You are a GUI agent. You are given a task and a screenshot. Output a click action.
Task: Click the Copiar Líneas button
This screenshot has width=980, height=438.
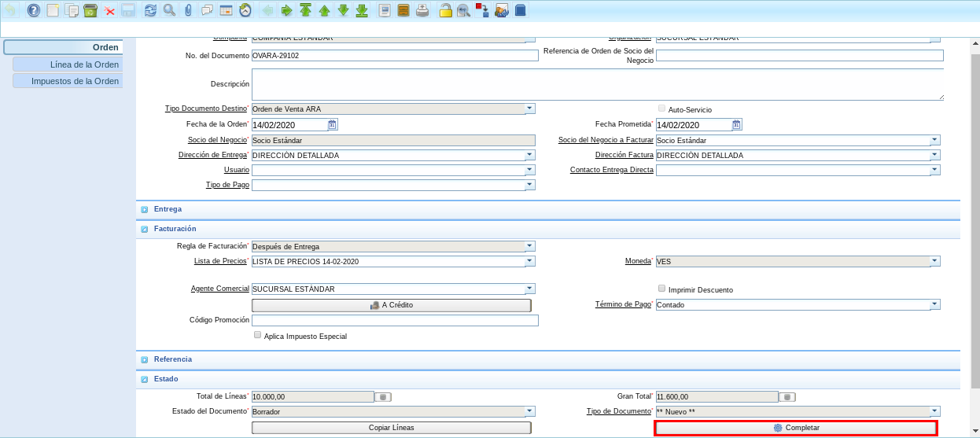[391, 428]
